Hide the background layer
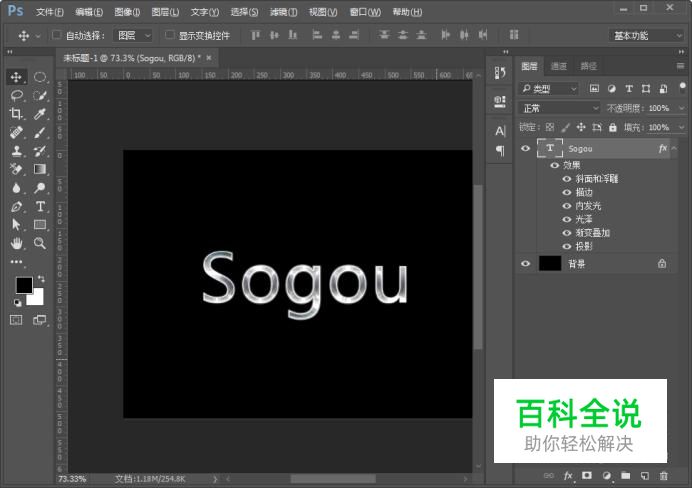Screen dimensions: 692x488 coord(525,263)
